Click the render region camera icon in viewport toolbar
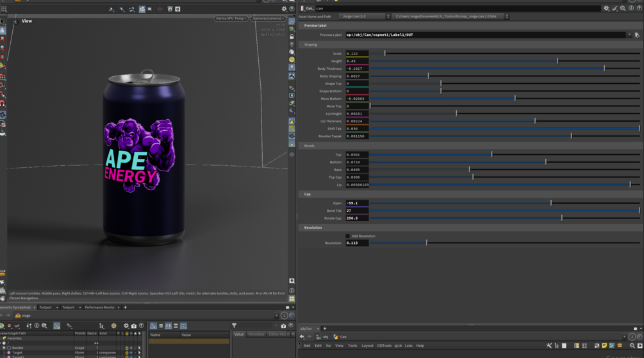 (x=170, y=8)
